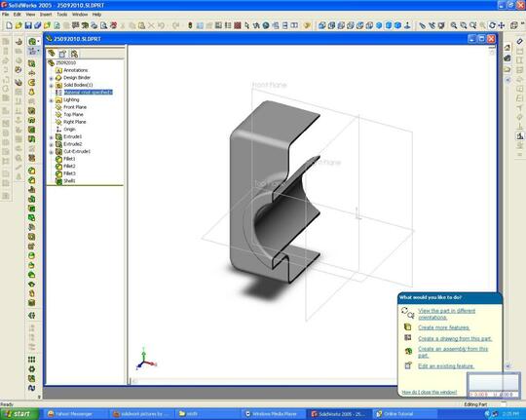Open the Tools menu
Image resolution: width=526 pixels, height=420 pixels.
62,15
